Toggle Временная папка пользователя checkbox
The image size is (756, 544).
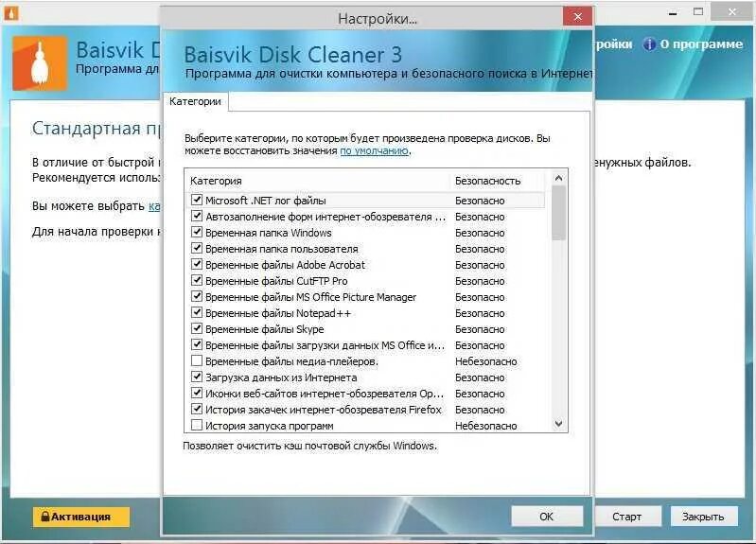(197, 248)
